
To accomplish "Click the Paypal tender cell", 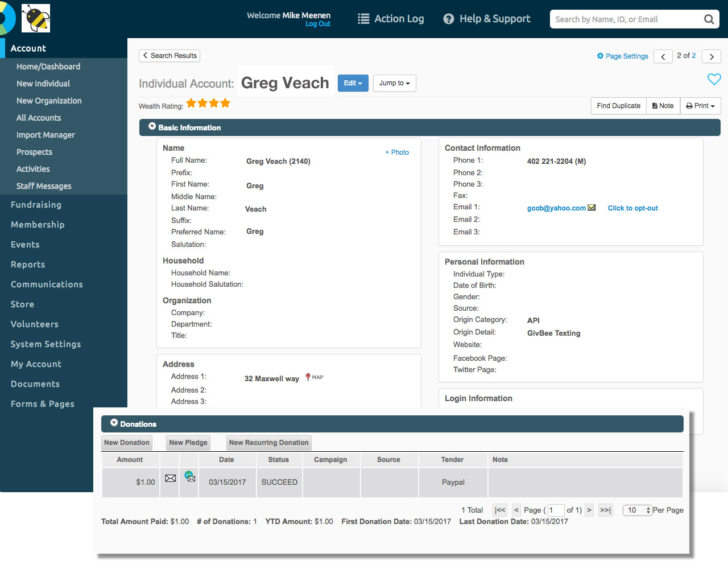I will pos(453,483).
